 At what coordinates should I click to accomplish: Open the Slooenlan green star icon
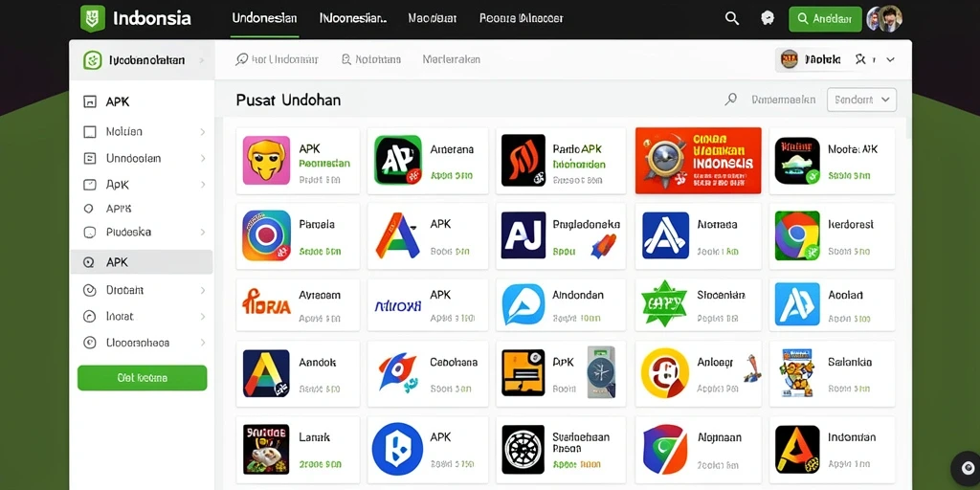[x=664, y=303]
